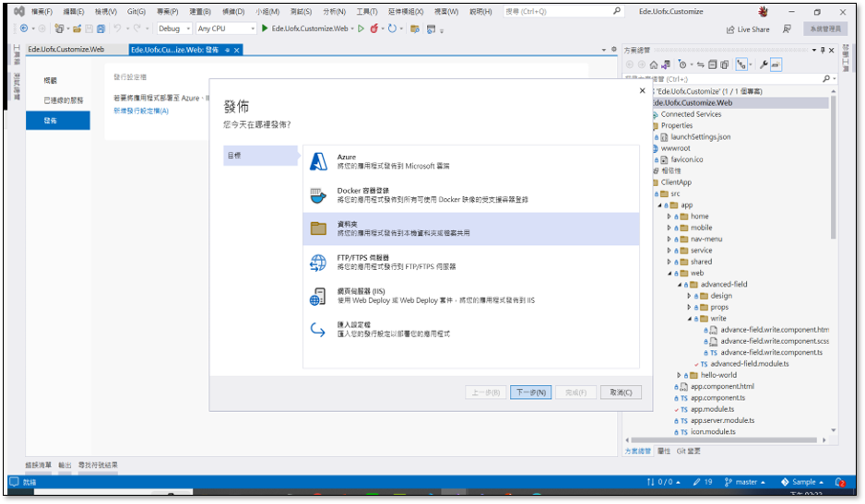
Task: Open Solution Explorer window options dropdown arrow
Action: 813,50
